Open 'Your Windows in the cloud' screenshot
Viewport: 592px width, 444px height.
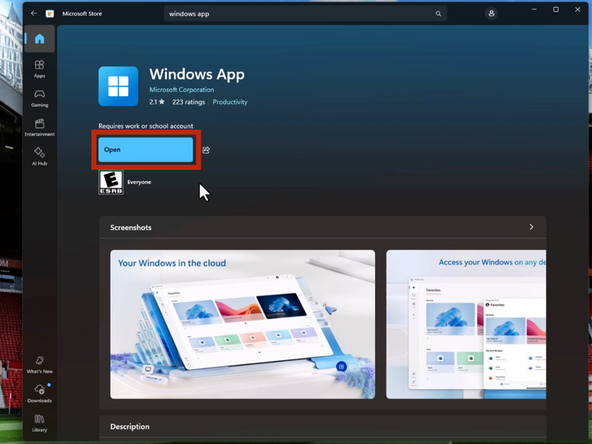point(242,324)
